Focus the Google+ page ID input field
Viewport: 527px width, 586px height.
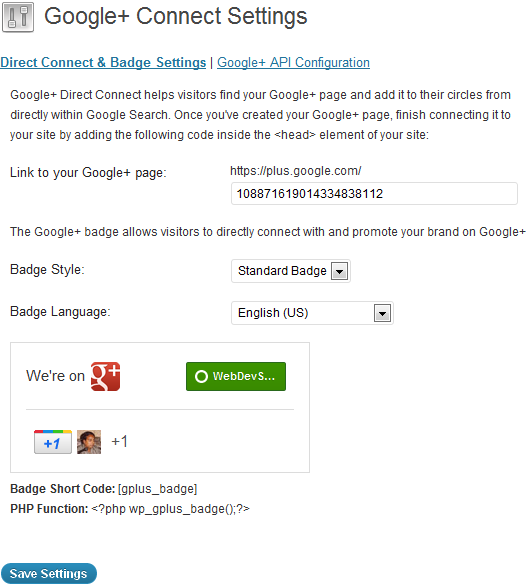(374, 194)
